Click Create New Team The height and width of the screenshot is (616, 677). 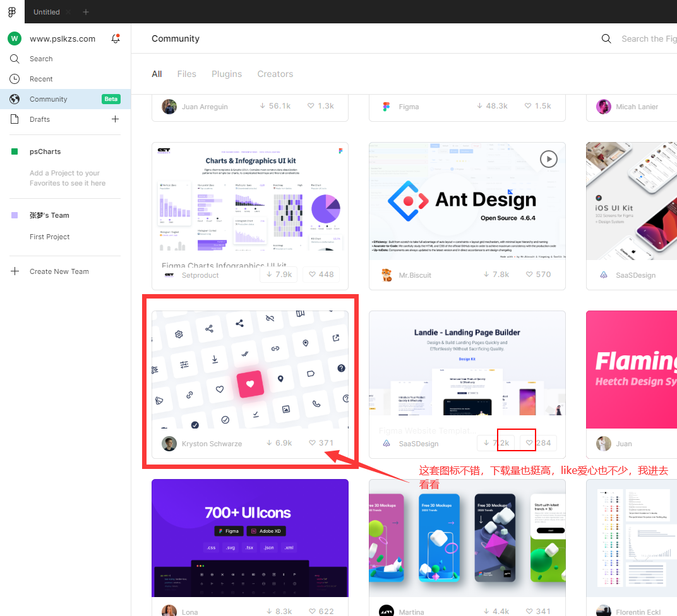click(59, 271)
